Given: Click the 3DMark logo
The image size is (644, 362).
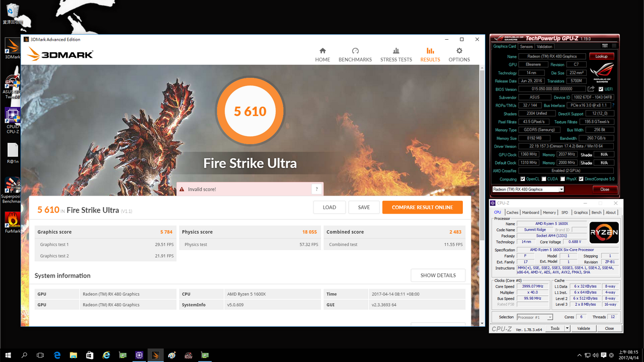Looking at the screenshot, I should (x=60, y=54).
